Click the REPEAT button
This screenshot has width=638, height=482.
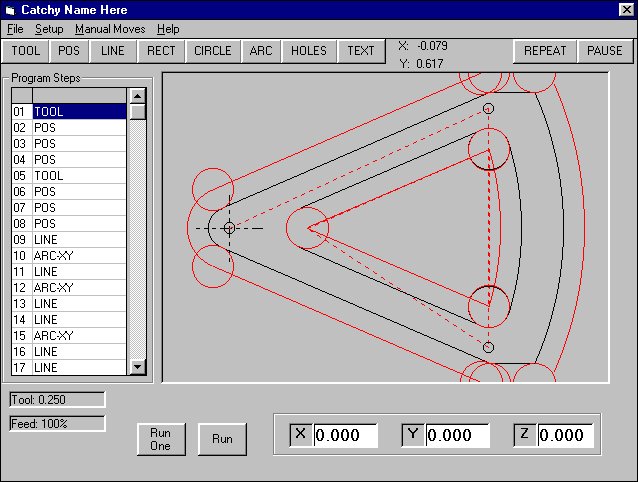coord(545,51)
